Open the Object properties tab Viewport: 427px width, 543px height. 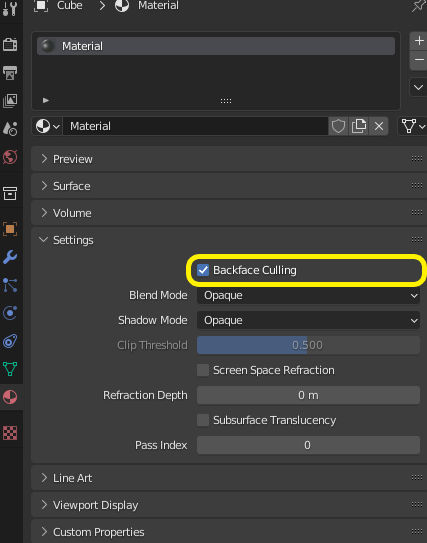[10, 229]
